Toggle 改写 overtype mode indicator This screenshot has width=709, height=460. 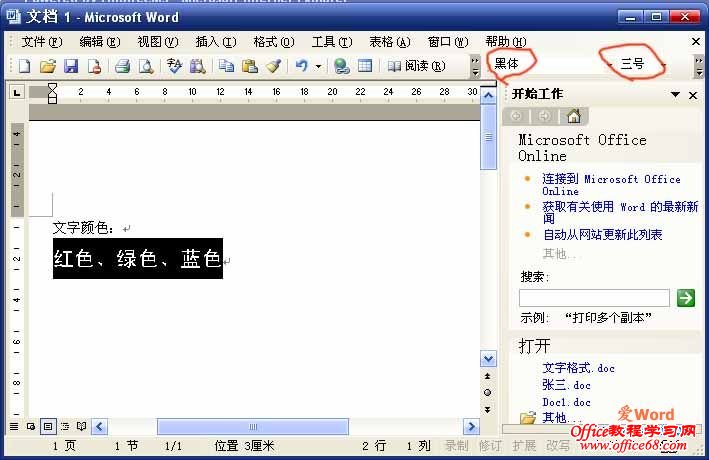tap(558, 446)
